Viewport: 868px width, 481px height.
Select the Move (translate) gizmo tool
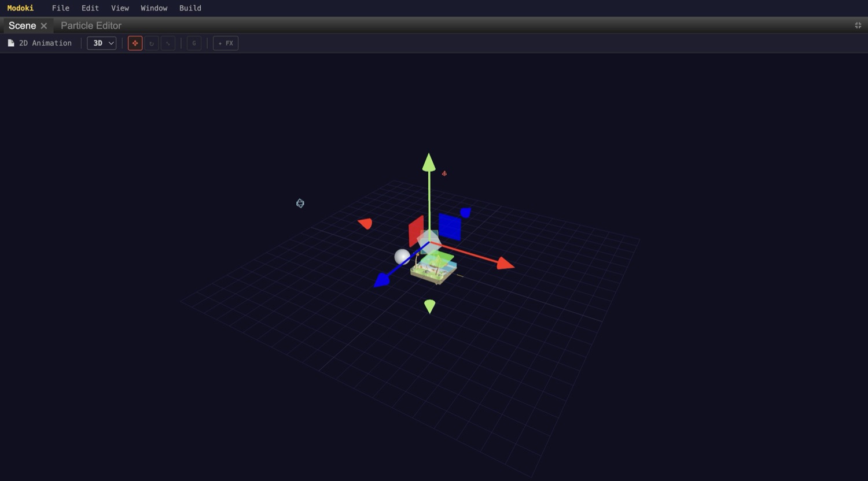click(135, 43)
